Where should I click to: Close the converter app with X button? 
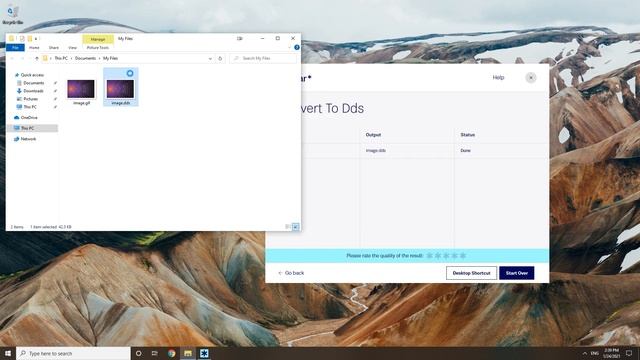531,78
